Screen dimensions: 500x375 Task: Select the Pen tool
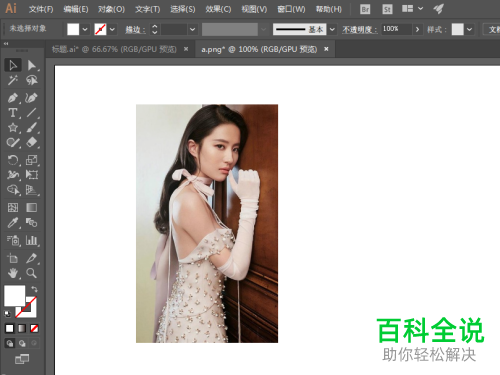pos(13,98)
